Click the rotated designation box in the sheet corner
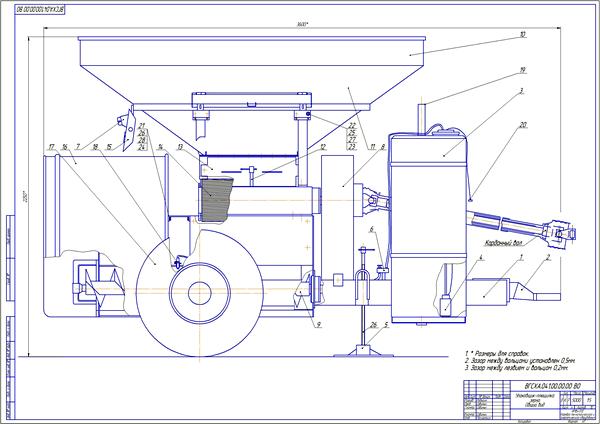 click(x=40, y=9)
